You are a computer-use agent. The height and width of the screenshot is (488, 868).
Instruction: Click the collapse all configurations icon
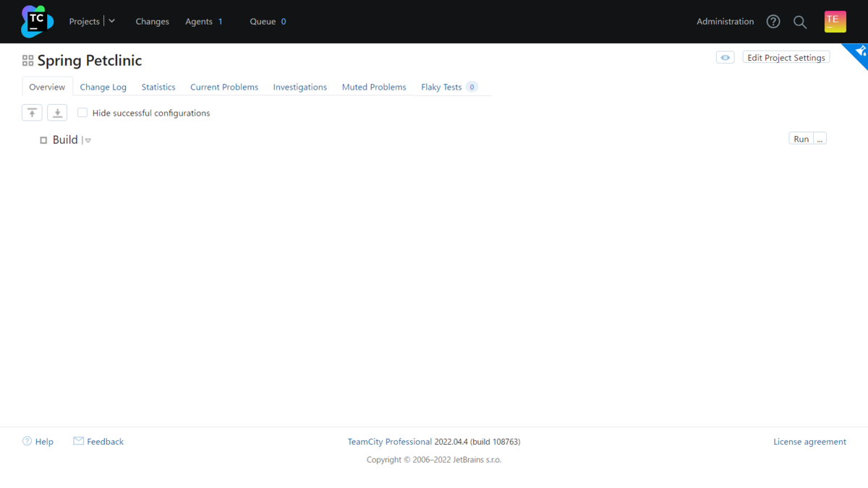click(32, 113)
